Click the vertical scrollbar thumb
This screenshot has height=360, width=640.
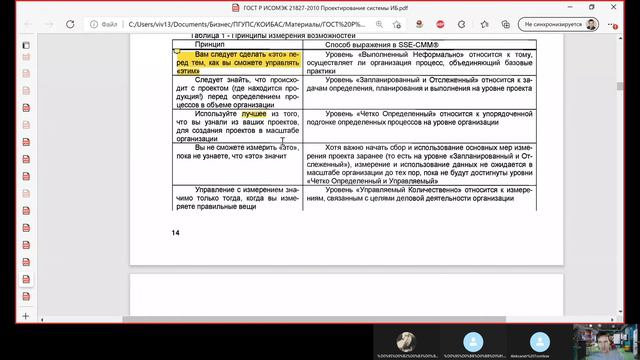(x=620, y=86)
